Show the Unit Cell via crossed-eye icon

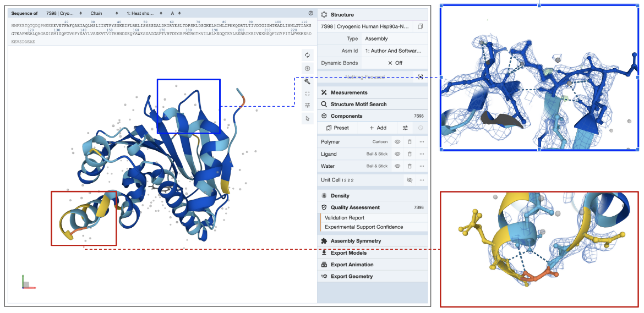coord(409,180)
